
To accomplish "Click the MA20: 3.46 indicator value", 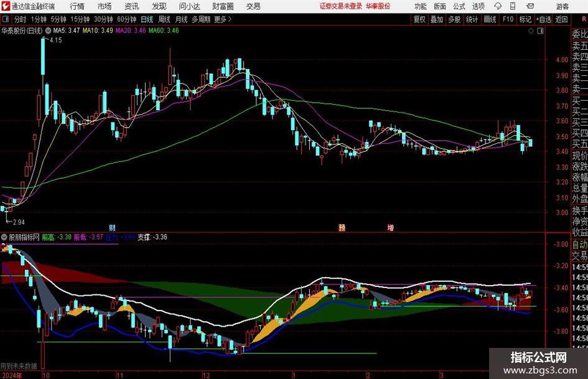I will coord(131,30).
